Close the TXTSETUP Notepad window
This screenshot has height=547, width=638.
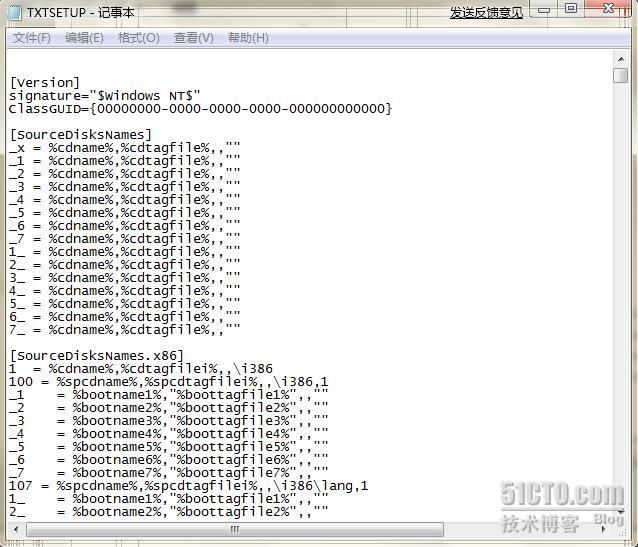point(609,9)
